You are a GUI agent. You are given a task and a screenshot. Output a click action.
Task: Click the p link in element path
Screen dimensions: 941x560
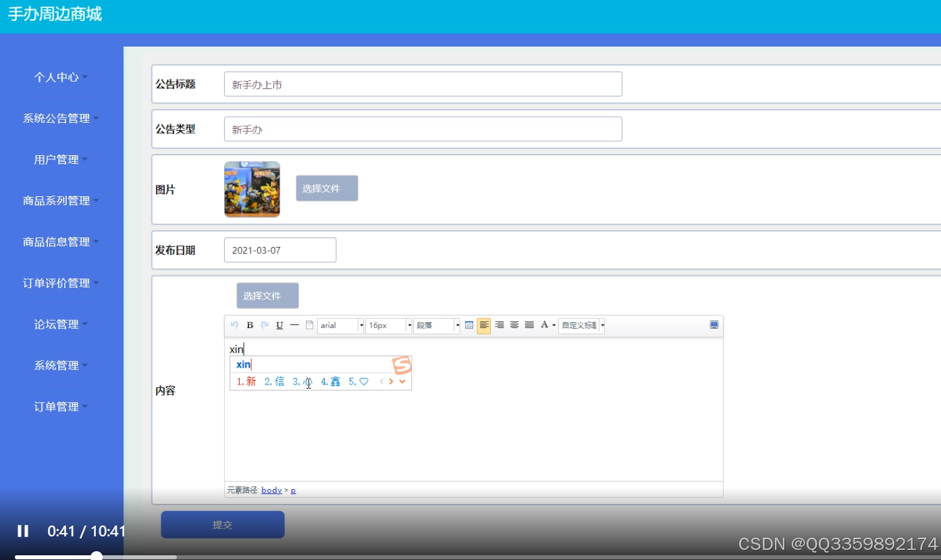pos(294,490)
